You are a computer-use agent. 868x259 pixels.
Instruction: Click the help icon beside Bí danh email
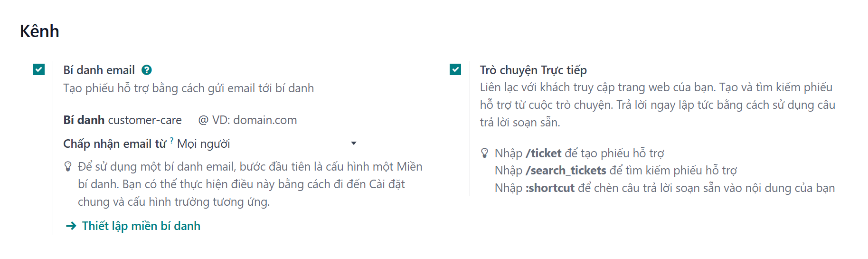[147, 70]
